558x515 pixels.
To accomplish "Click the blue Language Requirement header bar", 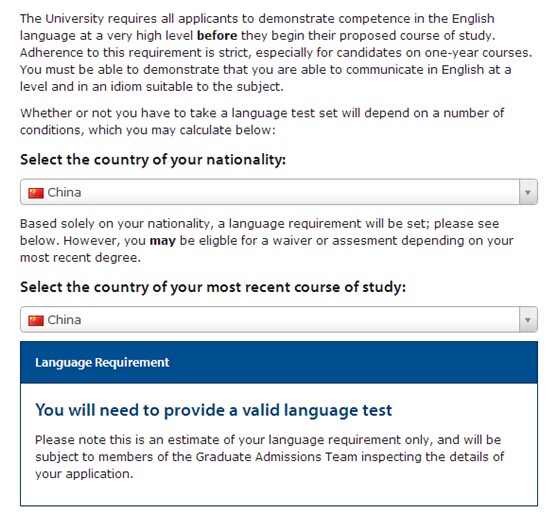I will tap(279, 362).
